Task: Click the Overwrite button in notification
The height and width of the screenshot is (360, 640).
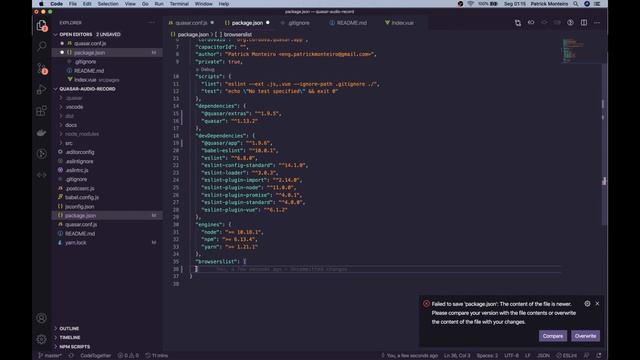Action: click(x=585, y=336)
